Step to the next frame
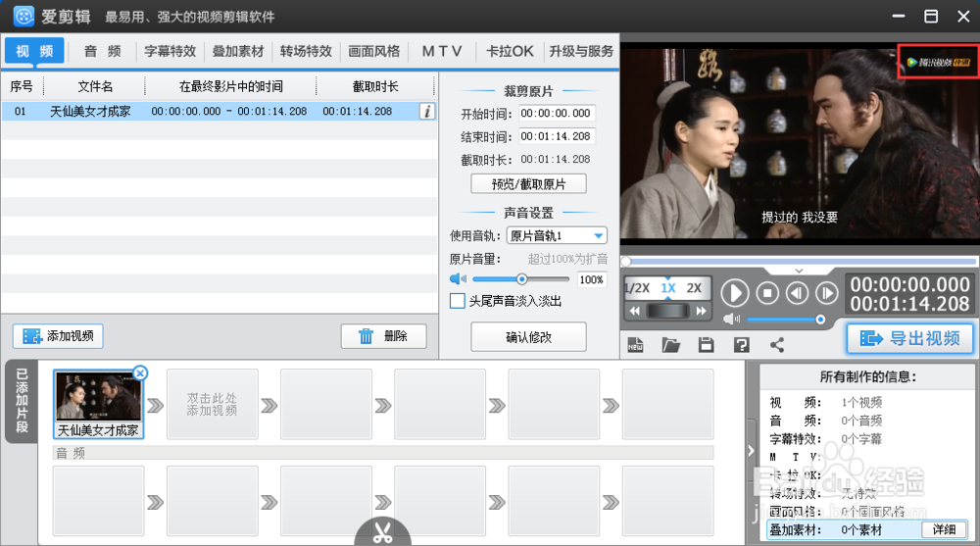980x546 pixels. (826, 293)
